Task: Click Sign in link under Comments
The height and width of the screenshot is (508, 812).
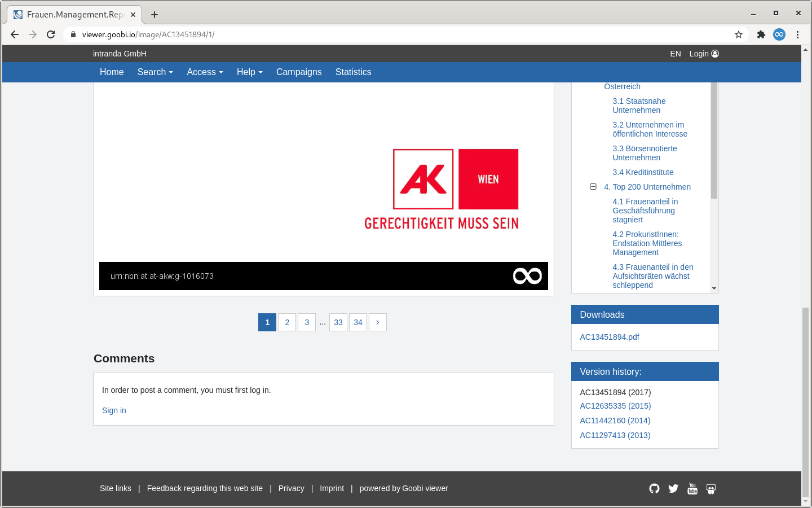Action: [x=114, y=410]
